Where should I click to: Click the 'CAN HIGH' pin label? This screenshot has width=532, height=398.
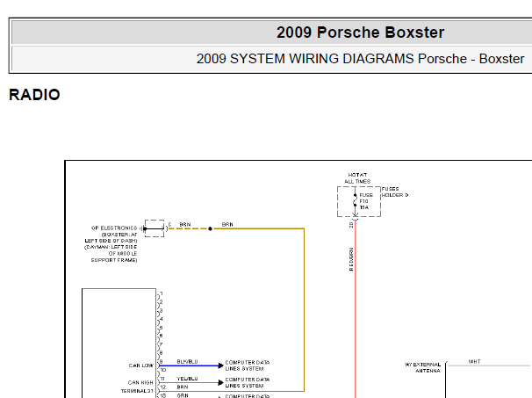(x=140, y=382)
